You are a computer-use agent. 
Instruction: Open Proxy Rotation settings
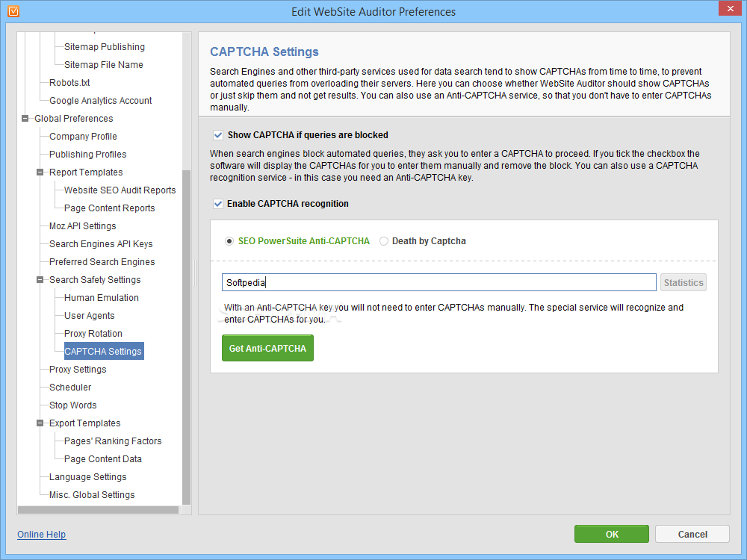click(93, 334)
